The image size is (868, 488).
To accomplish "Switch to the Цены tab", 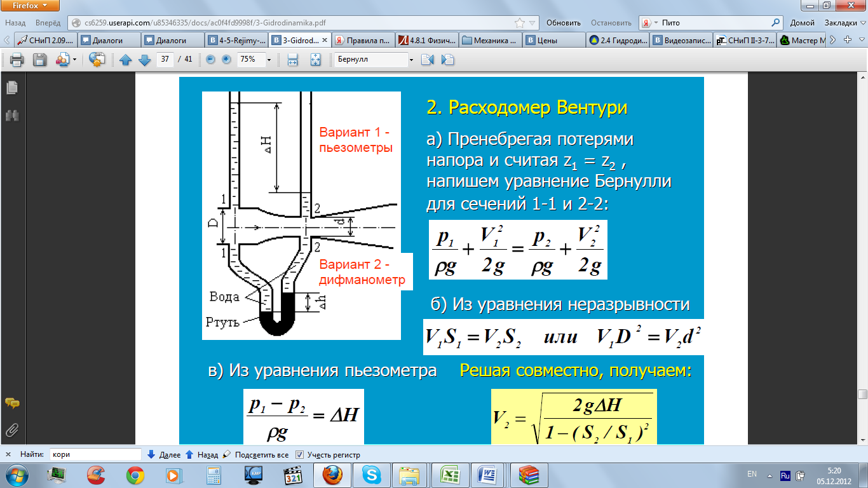I will click(x=554, y=40).
